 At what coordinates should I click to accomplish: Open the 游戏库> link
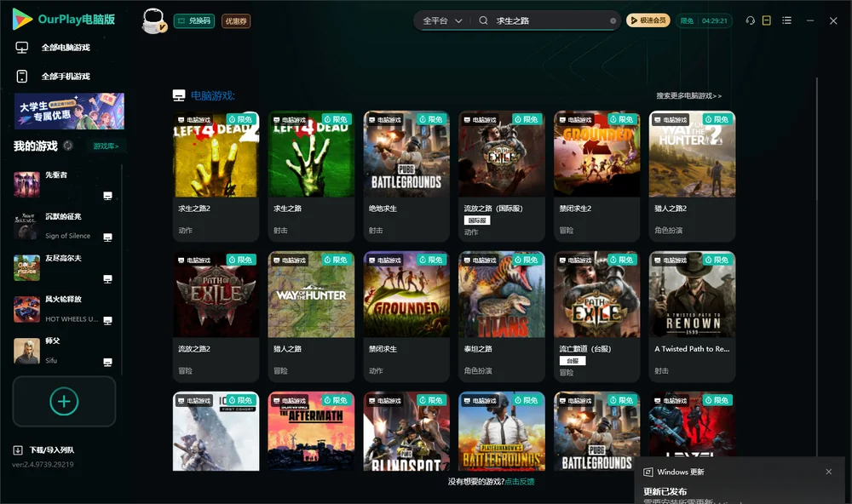point(106,146)
